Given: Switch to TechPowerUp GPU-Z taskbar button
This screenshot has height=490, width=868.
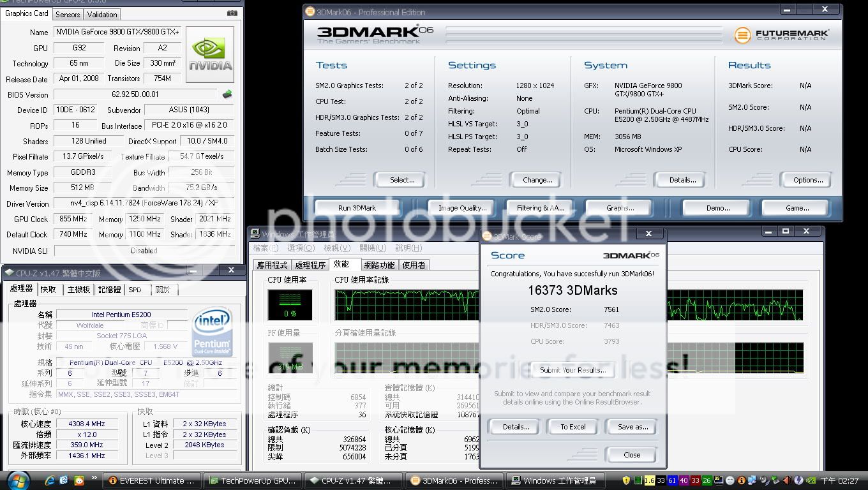Looking at the screenshot, I should coord(253,480).
